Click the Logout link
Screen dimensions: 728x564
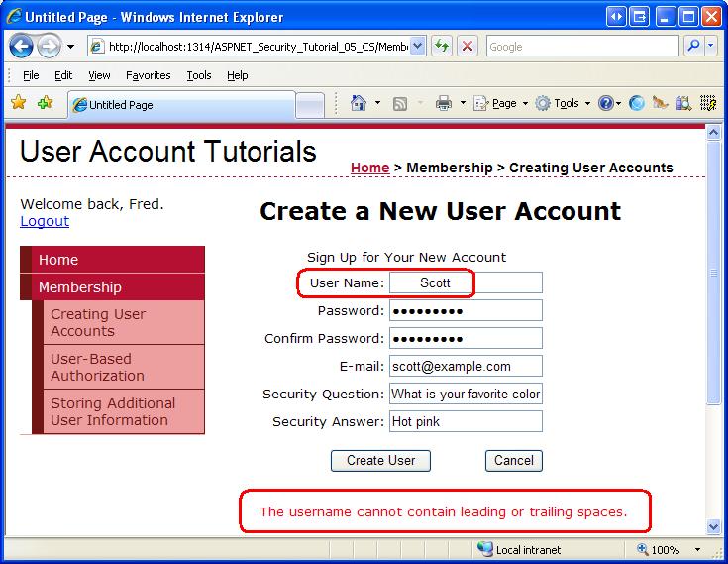(x=45, y=221)
